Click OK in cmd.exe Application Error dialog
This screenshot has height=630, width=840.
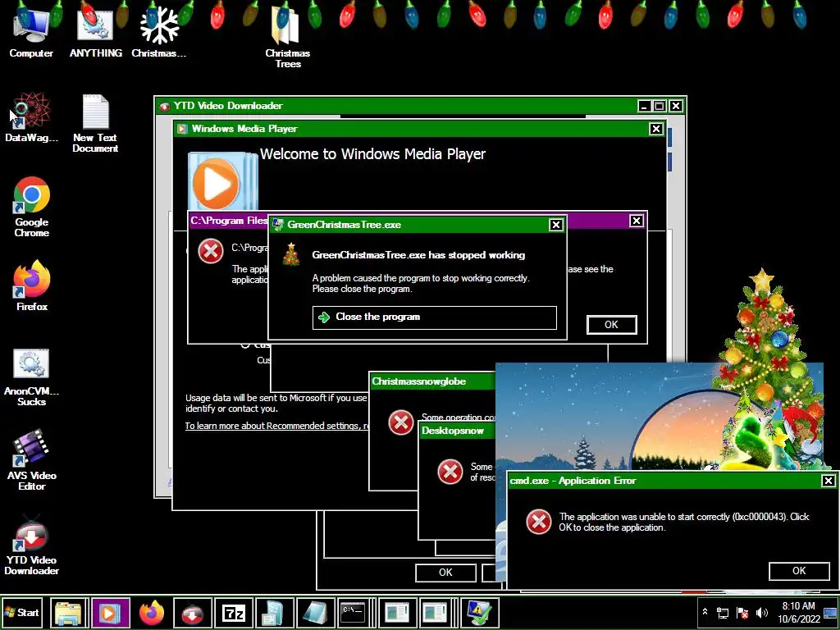(799, 571)
